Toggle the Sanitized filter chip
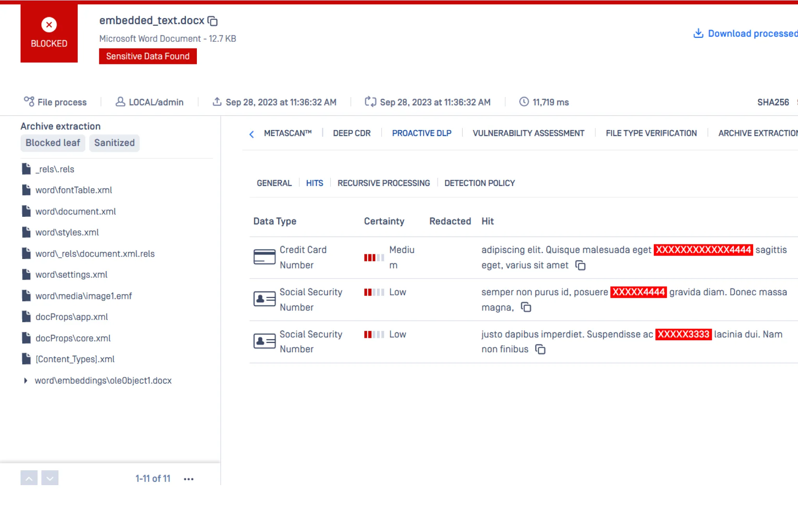Image resolution: width=798 pixels, height=532 pixels. coord(114,143)
